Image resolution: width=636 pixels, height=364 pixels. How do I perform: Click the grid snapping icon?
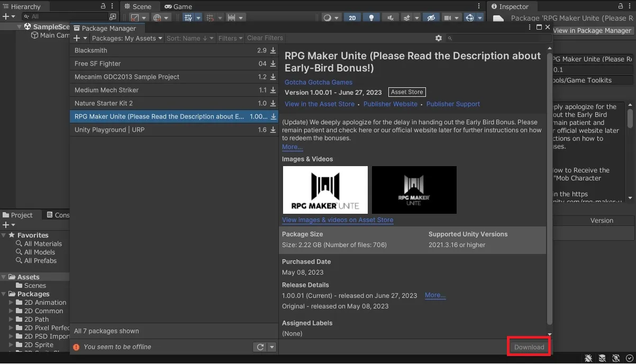pos(210,17)
